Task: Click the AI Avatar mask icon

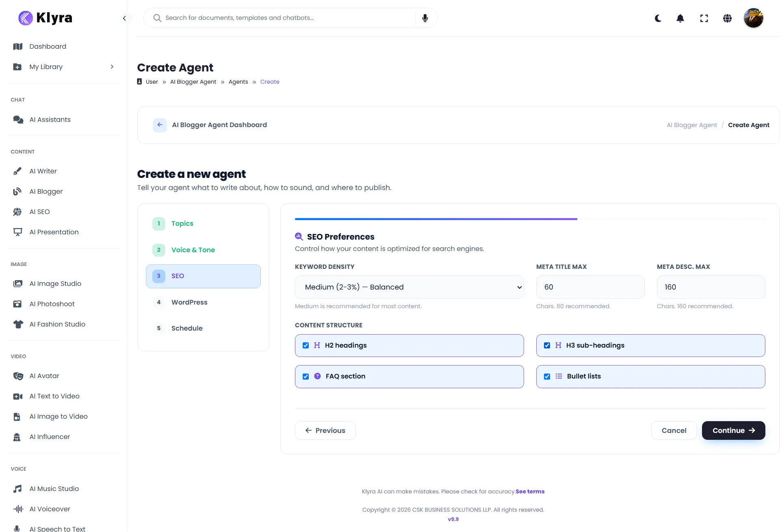Action: [18, 376]
